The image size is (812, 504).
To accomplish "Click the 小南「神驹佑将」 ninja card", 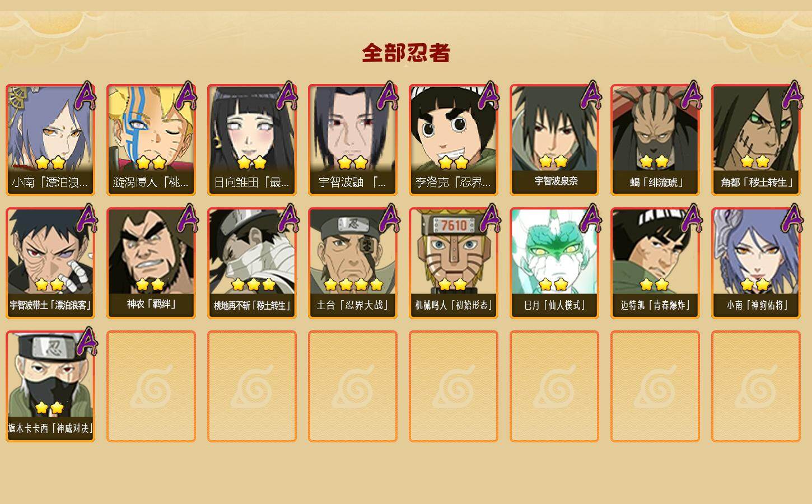I will point(756,263).
